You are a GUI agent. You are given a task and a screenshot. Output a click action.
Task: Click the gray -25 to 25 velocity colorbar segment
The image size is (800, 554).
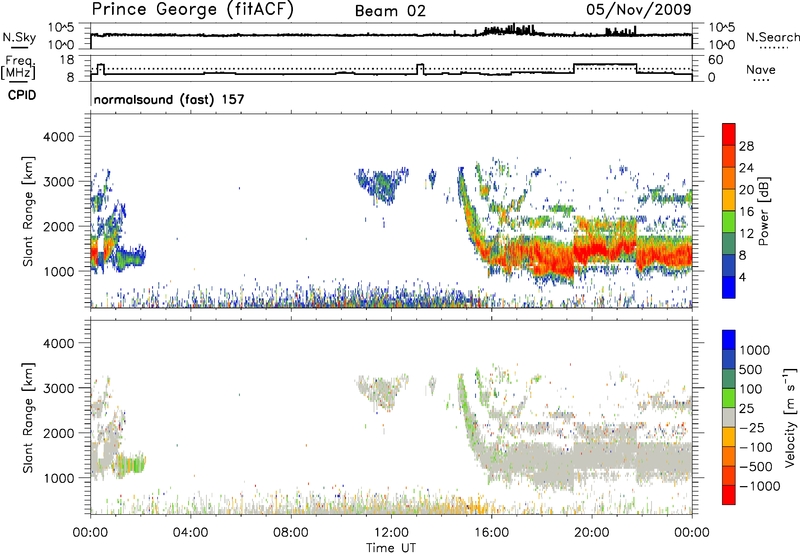(x=729, y=417)
